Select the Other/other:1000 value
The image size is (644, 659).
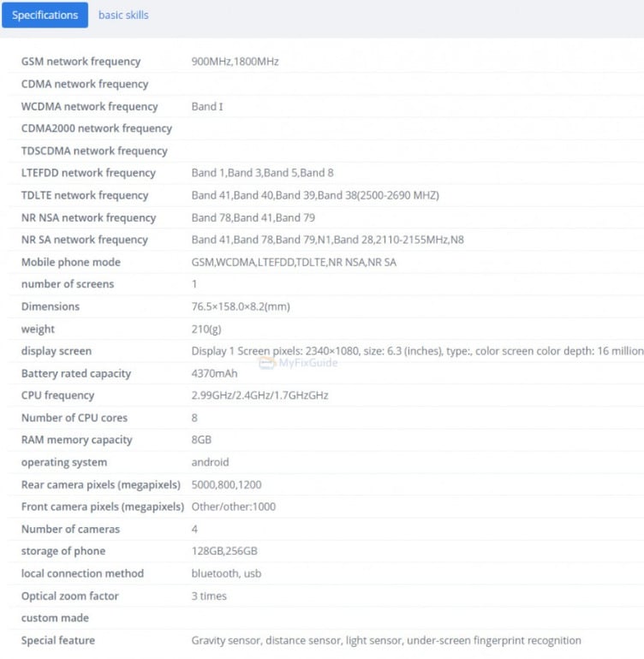234,507
